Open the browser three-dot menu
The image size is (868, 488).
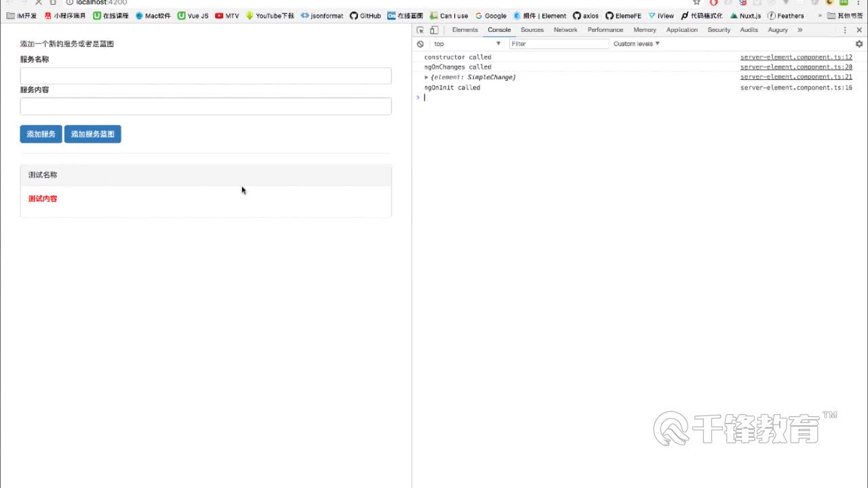click(860, 3)
